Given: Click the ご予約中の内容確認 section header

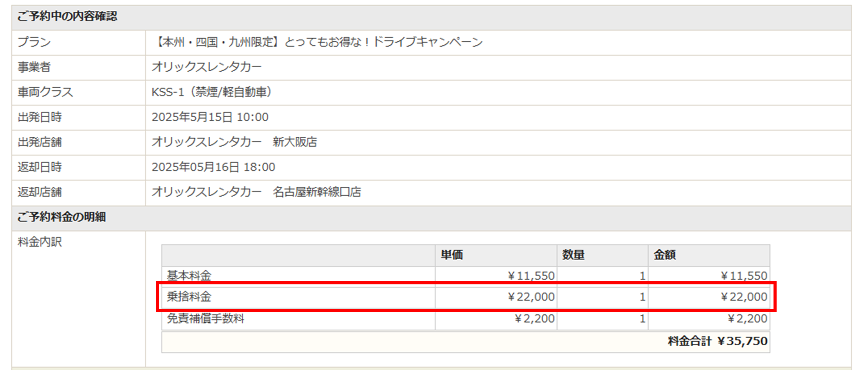Looking at the screenshot, I should point(67,17).
